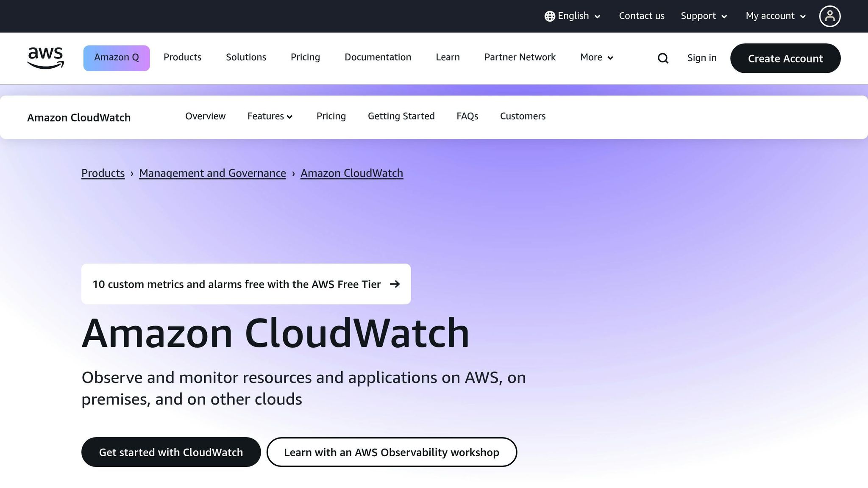This screenshot has height=488, width=868.
Task: Click Learn with an AWS Observability workshop
Action: click(392, 452)
